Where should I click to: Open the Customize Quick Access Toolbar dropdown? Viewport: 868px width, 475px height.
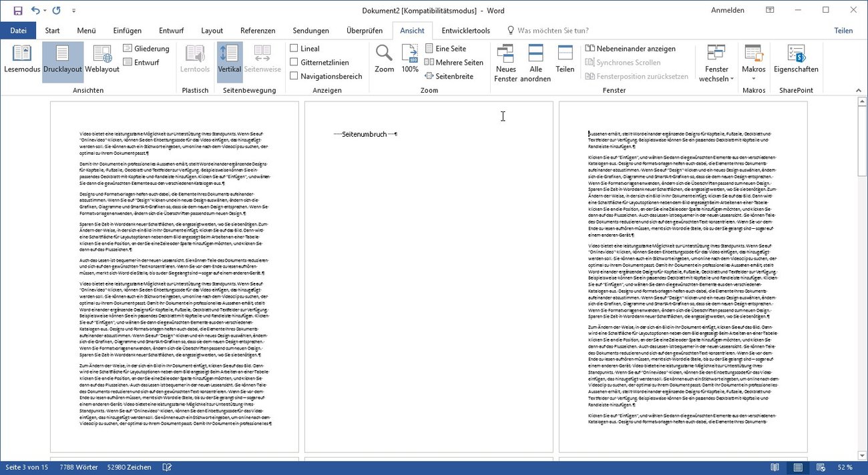73,11
